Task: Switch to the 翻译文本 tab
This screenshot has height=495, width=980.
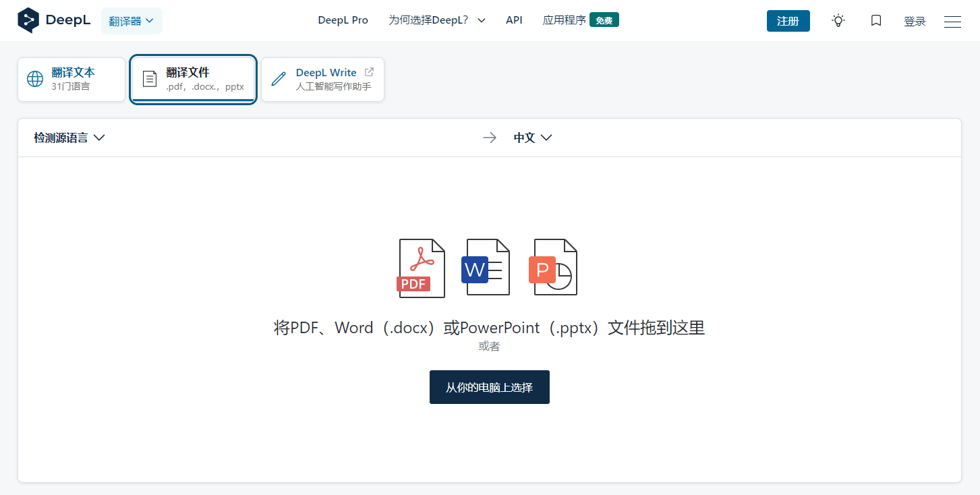Action: (x=71, y=80)
